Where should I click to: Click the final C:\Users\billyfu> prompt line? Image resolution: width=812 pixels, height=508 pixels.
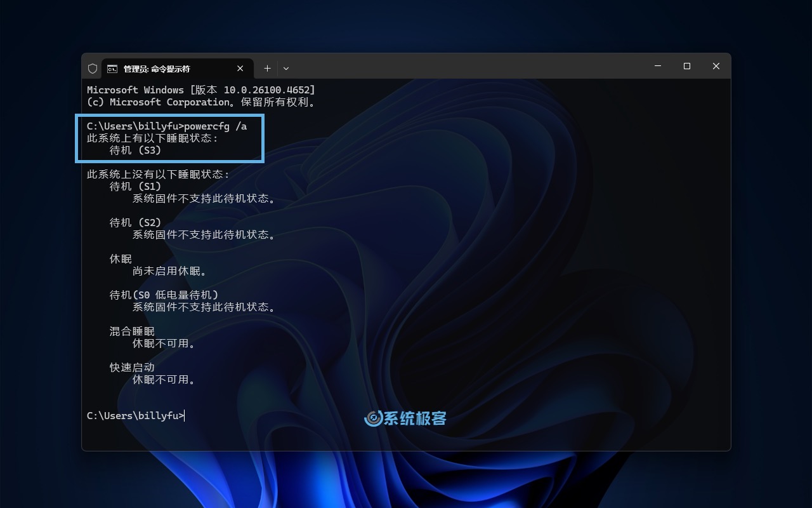135,416
